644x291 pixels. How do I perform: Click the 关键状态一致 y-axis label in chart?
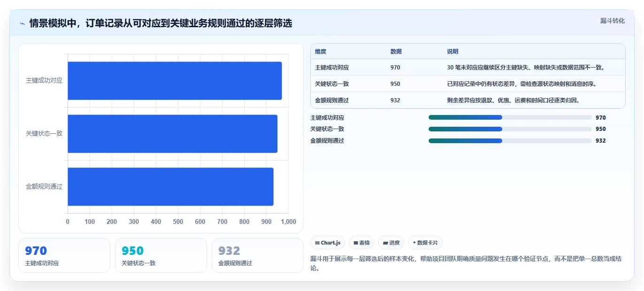coord(44,134)
